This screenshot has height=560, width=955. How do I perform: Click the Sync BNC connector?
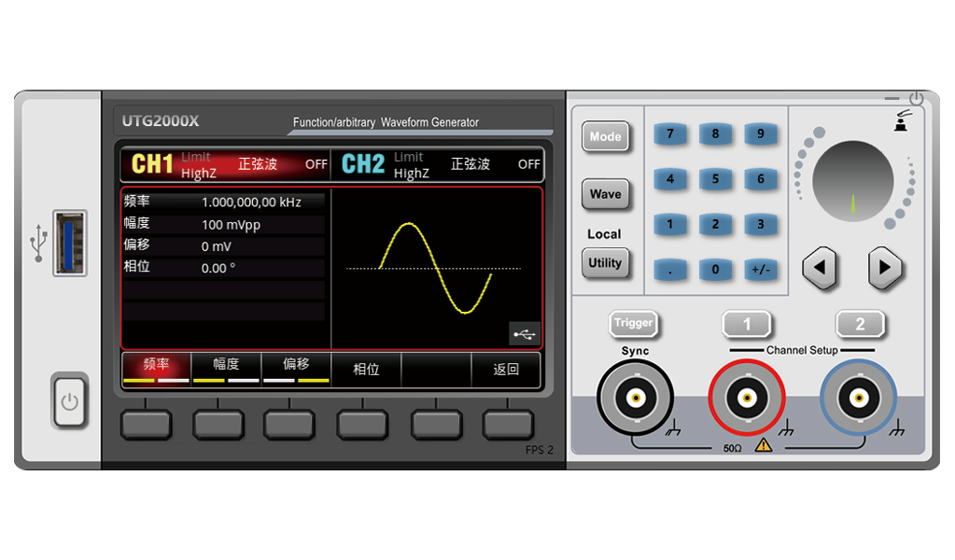635,399
